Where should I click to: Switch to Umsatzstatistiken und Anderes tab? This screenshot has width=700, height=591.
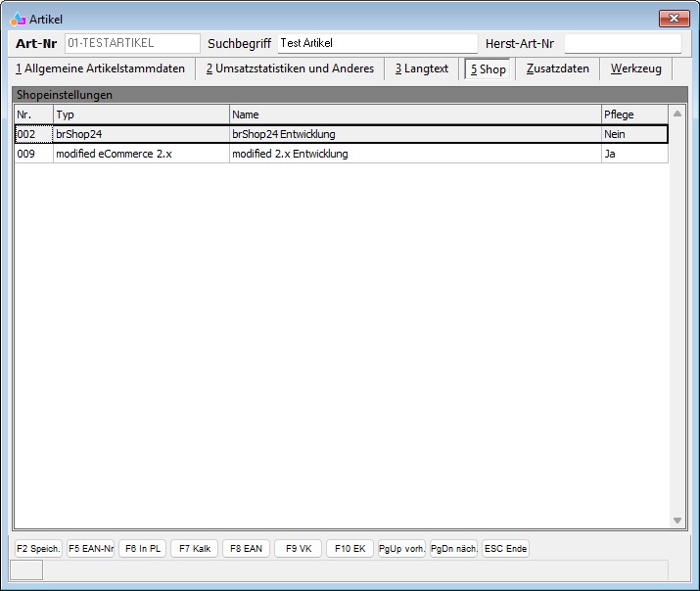290,69
